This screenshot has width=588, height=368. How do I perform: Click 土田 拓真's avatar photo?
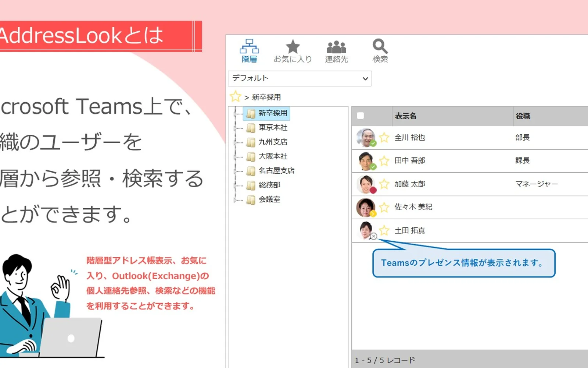[x=366, y=230]
